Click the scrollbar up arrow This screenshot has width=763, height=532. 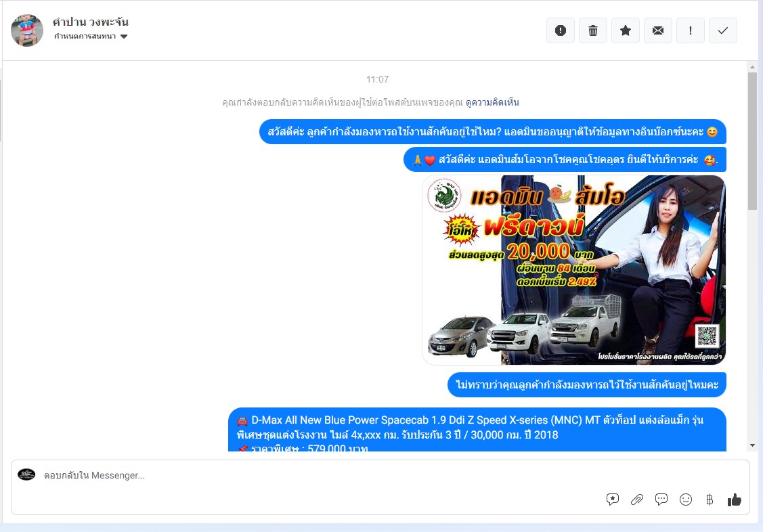click(752, 67)
